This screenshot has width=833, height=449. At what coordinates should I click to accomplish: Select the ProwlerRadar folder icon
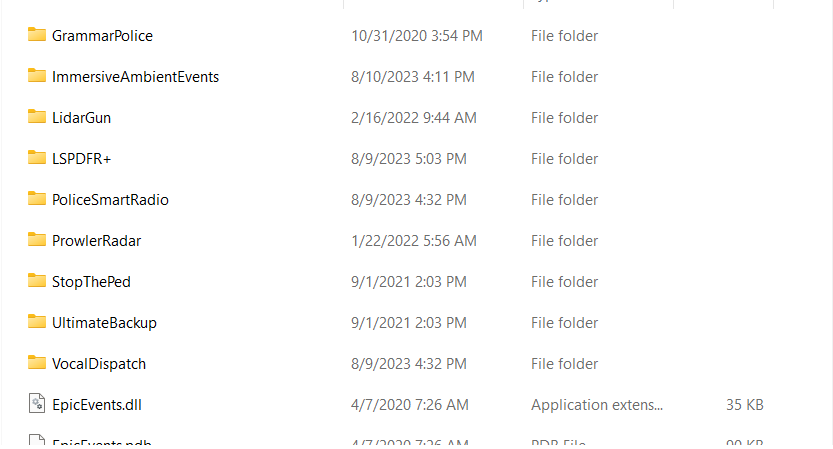click(37, 240)
